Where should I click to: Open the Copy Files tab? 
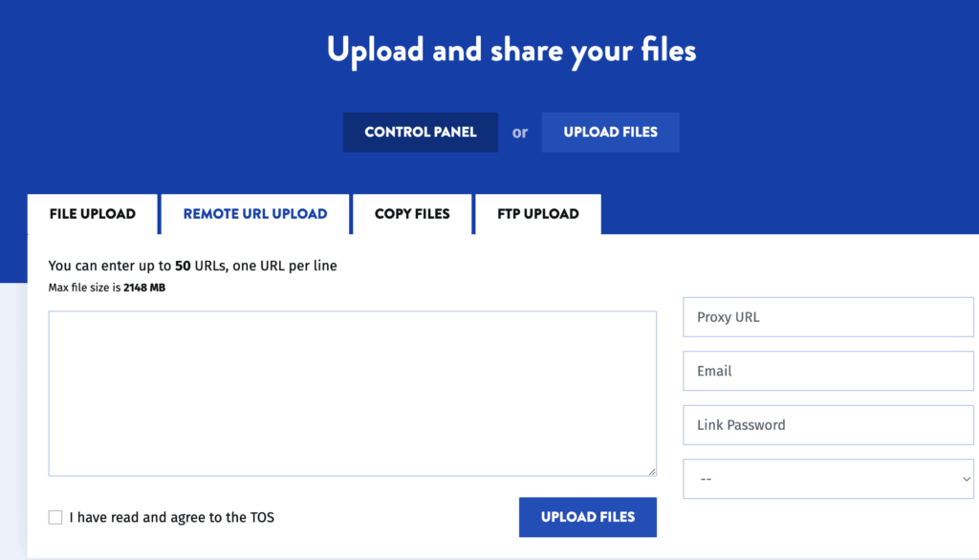pyautogui.click(x=412, y=214)
